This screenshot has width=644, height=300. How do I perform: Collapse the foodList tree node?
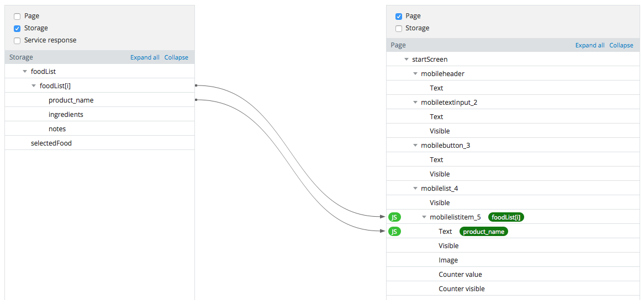25,72
